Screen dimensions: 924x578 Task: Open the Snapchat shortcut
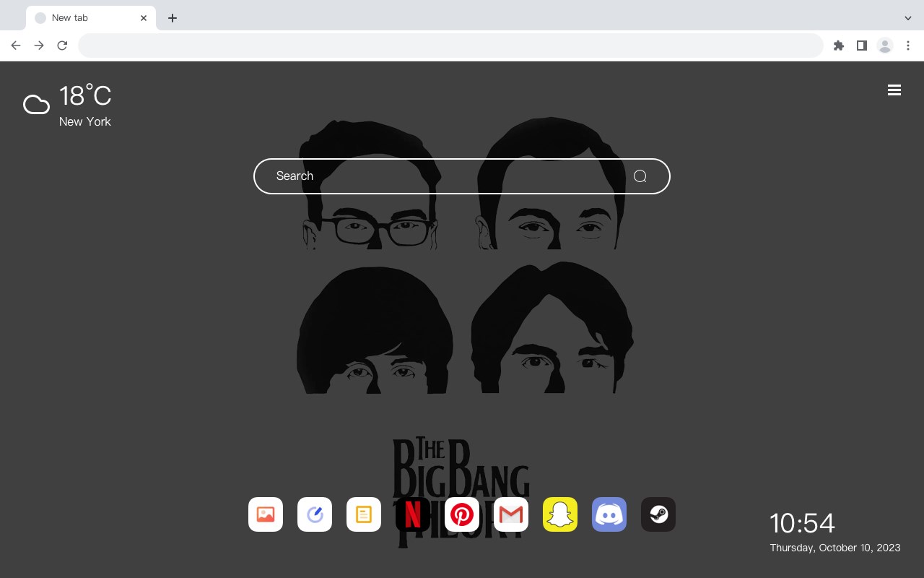(560, 514)
